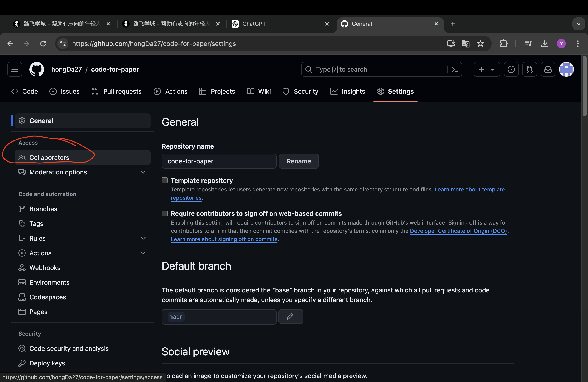Click the translate page icon
Image resolution: width=588 pixels, height=382 pixels.
pyautogui.click(x=466, y=44)
